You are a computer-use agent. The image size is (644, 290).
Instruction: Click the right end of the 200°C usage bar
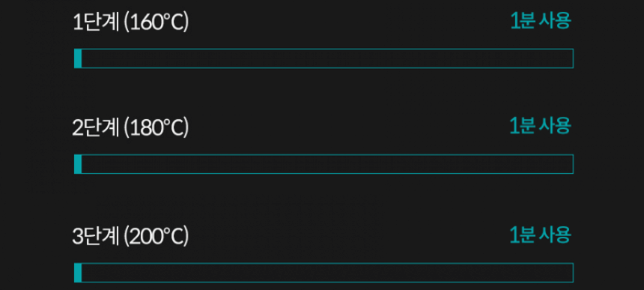(571, 272)
